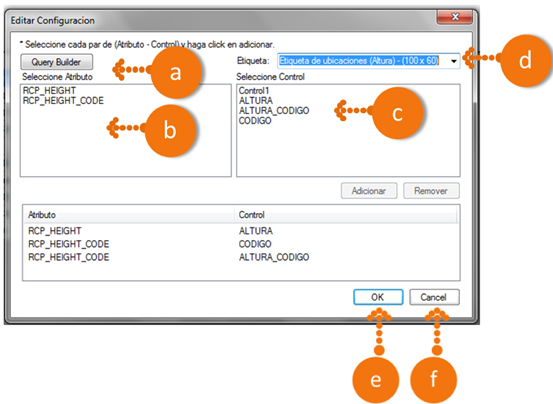Cancel the configuration dialog
Image resolution: width=553 pixels, height=404 pixels.
point(434,297)
